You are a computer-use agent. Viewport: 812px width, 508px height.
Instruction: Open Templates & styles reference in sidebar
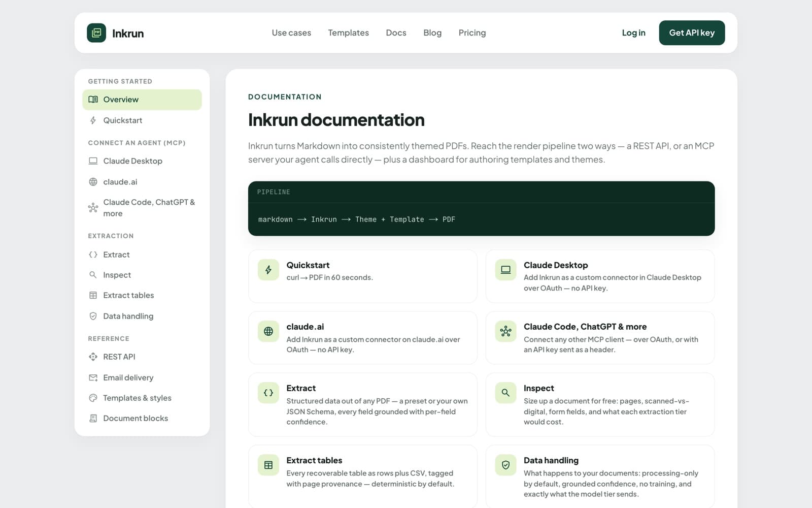point(142,398)
